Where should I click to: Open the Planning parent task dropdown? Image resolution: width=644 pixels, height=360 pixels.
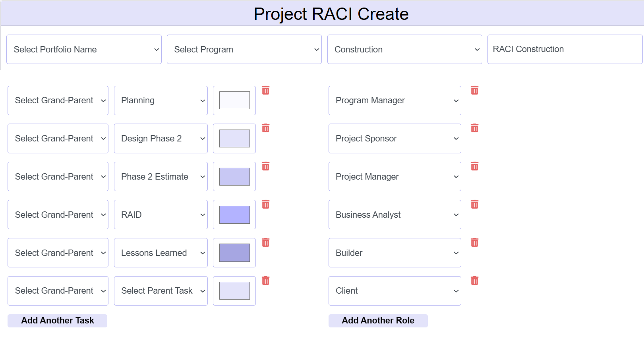coord(161,100)
